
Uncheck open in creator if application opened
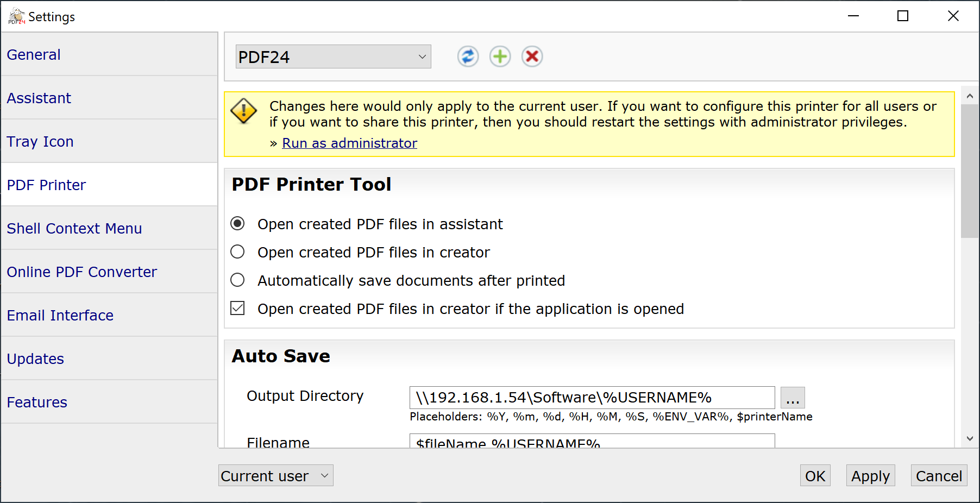237,309
